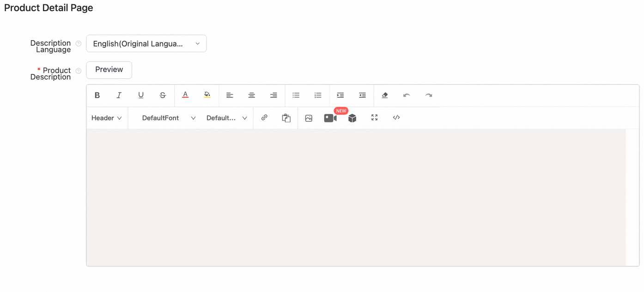This screenshot has width=644, height=292.
Task: Insert a hyperlink
Action: [264, 118]
